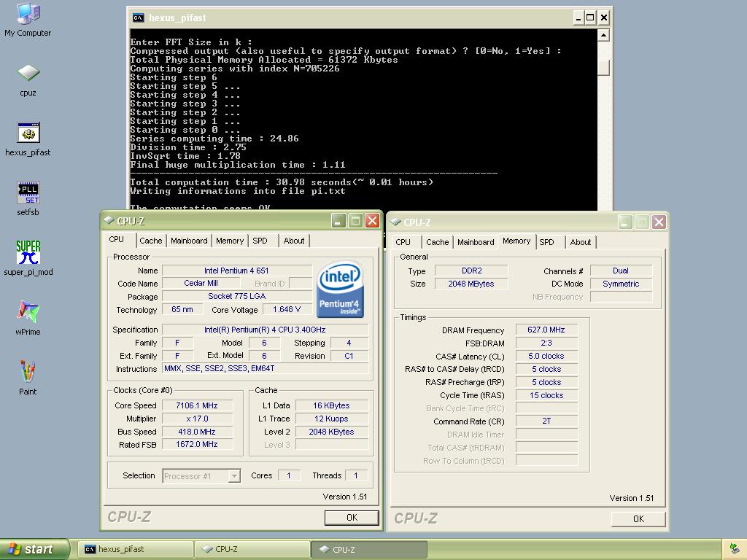Viewport: 747px width, 560px height.
Task: Click the Channels # value Dual
Action: (x=621, y=271)
